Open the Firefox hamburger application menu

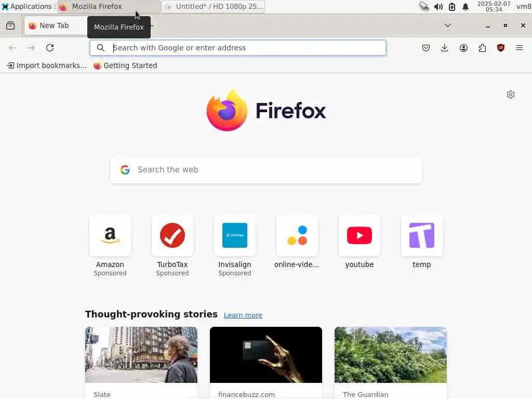click(x=520, y=48)
